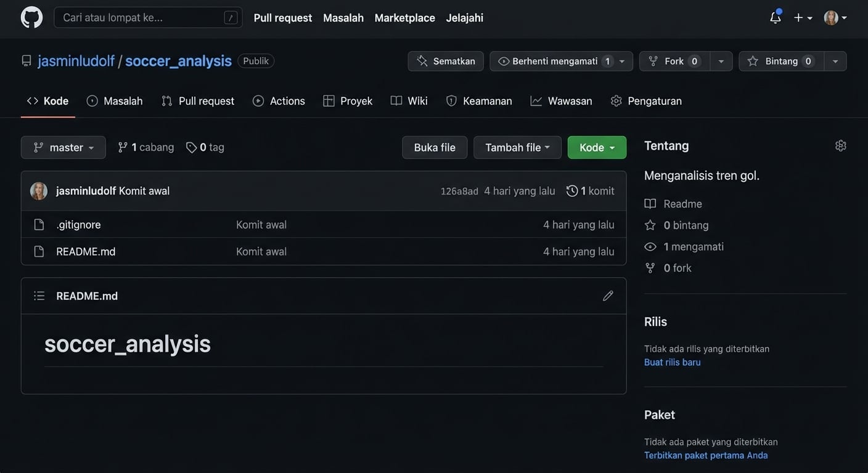Viewport: 868px width, 473px height.
Task: Edit Tentang details with gear icon
Action: [840, 145]
